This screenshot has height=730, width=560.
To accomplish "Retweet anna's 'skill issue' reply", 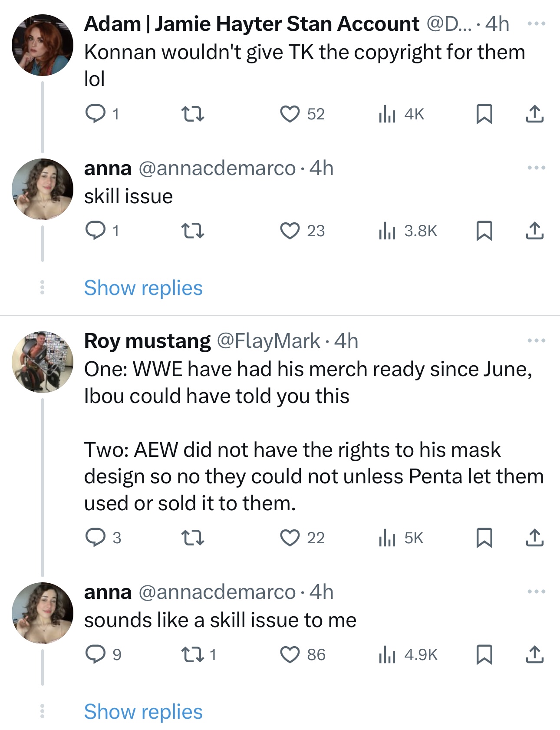I will [x=192, y=231].
